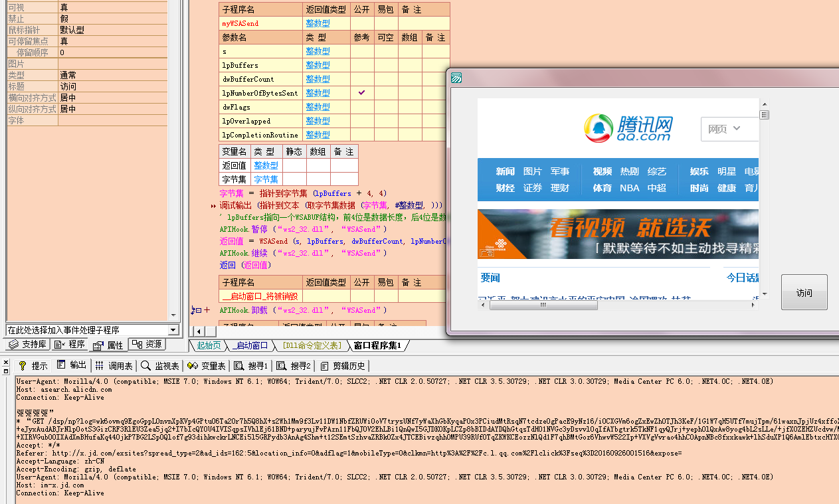This screenshot has height=504, width=839.
Task: Toggle 静态 cell for 字节集 variable
Action: pos(294,179)
